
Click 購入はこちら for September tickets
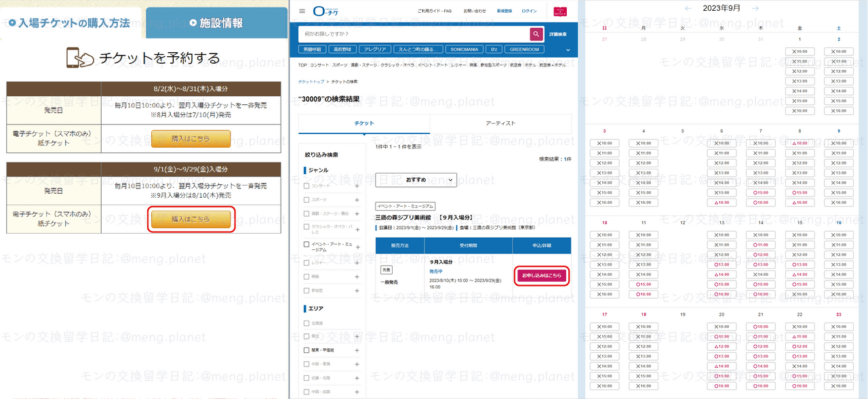click(191, 219)
